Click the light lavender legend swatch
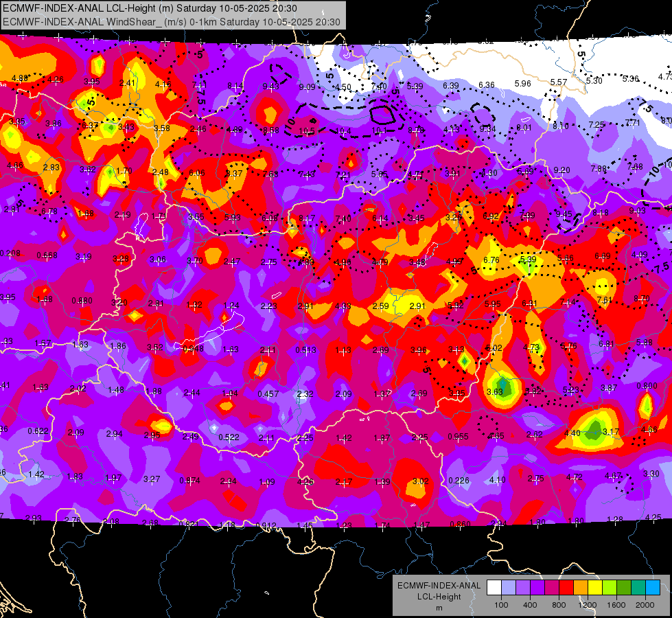Viewport: 672px width, 618px height. [x=509, y=588]
